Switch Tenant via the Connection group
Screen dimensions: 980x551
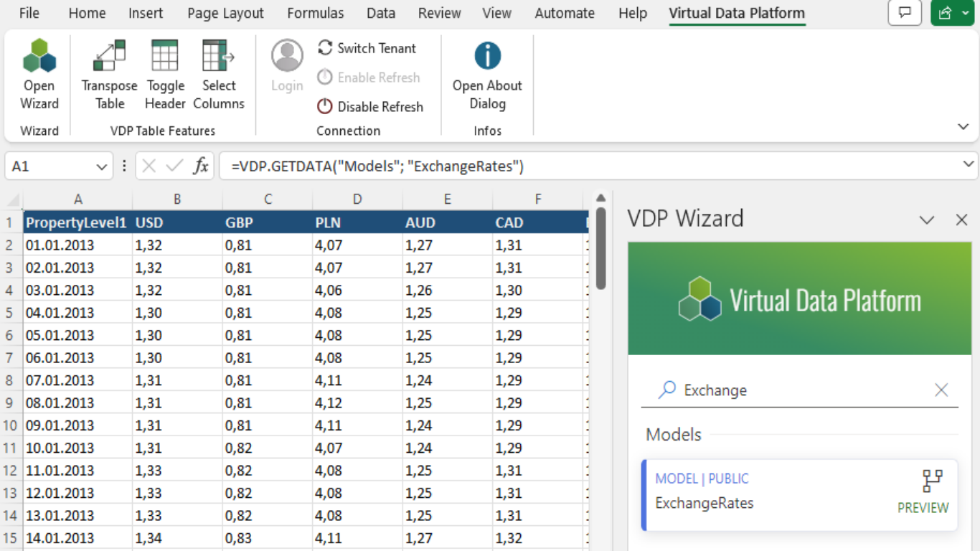click(x=368, y=48)
